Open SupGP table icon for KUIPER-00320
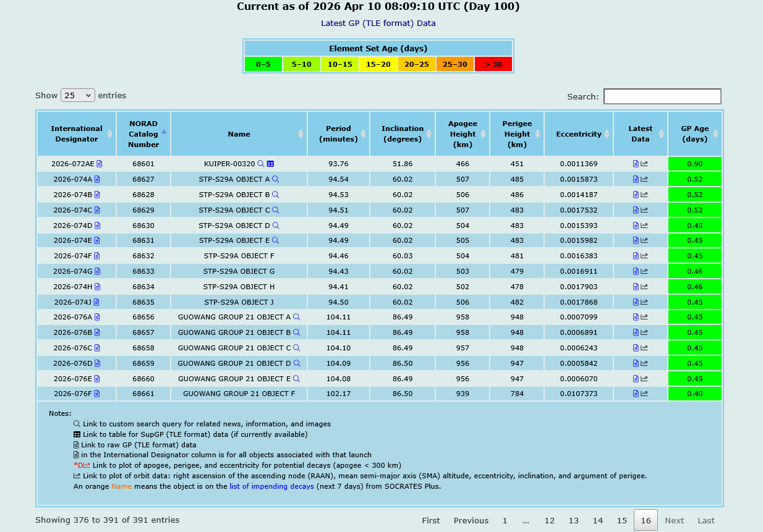The image size is (763, 532). click(270, 164)
